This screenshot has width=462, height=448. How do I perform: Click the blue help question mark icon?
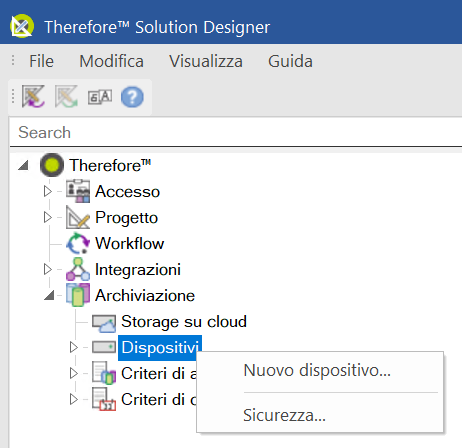click(132, 97)
